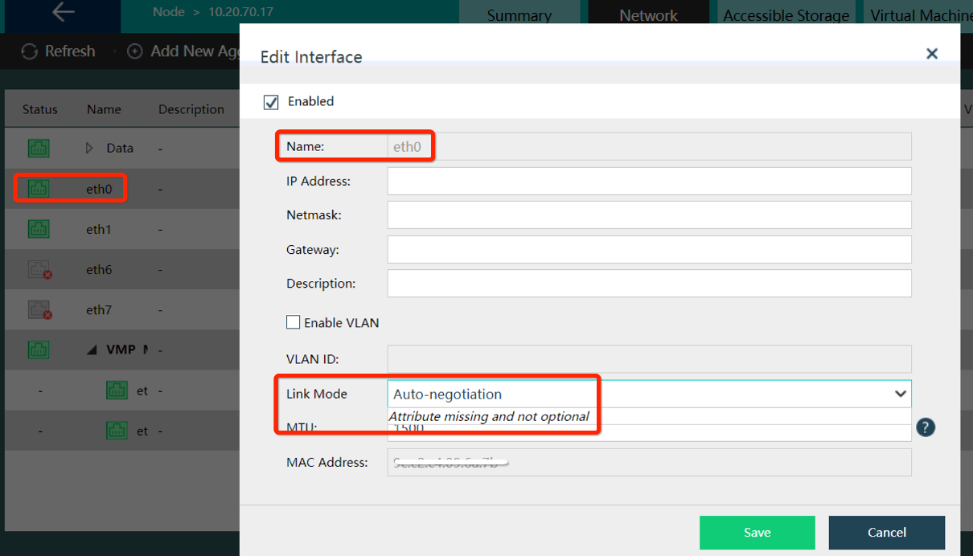Open the Link Mode dropdown
Screen dimensions: 973x560
click(649, 394)
